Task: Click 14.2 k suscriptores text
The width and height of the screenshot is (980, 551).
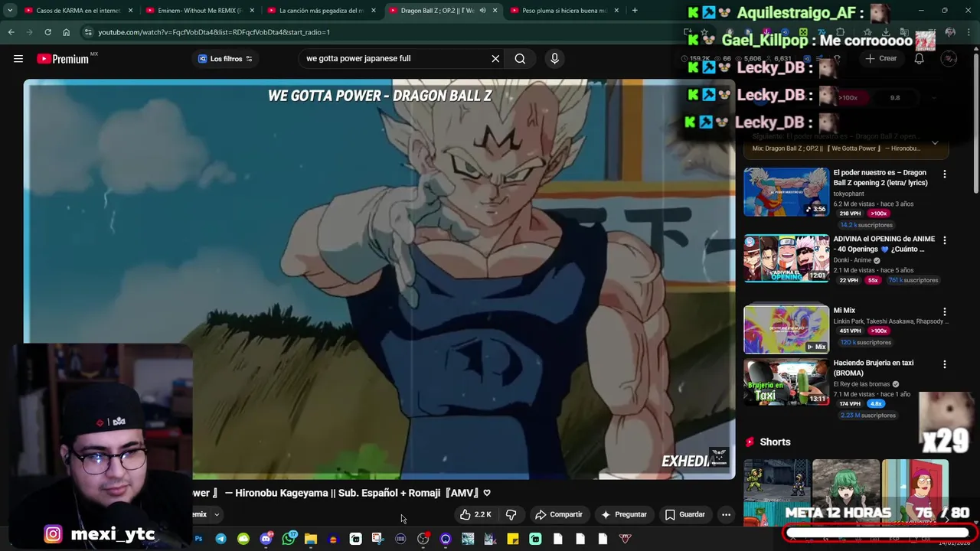Action: [x=867, y=225]
